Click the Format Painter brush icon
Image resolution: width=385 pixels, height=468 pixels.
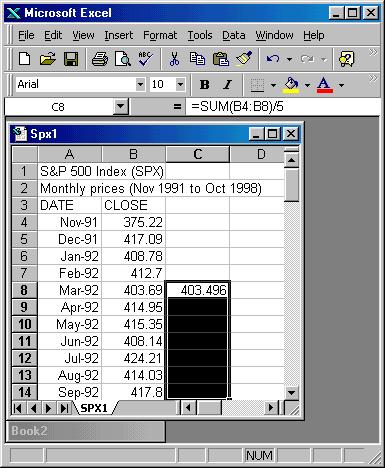pyautogui.click(x=244, y=59)
